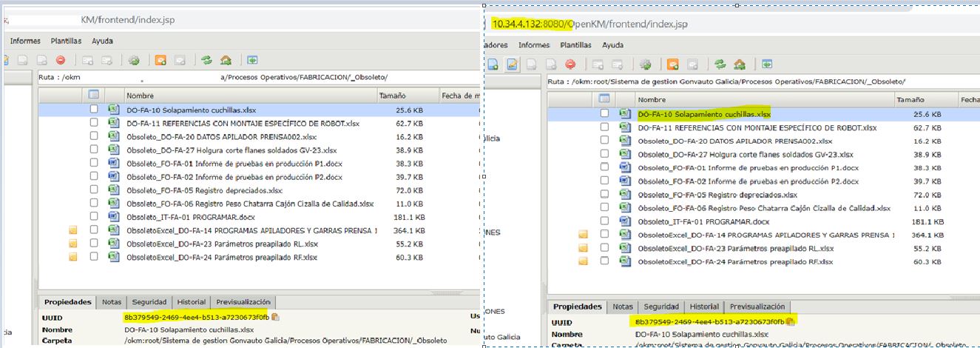Check the box for DO-FA-11 in left window
This screenshot has height=348, width=980.
click(94, 123)
